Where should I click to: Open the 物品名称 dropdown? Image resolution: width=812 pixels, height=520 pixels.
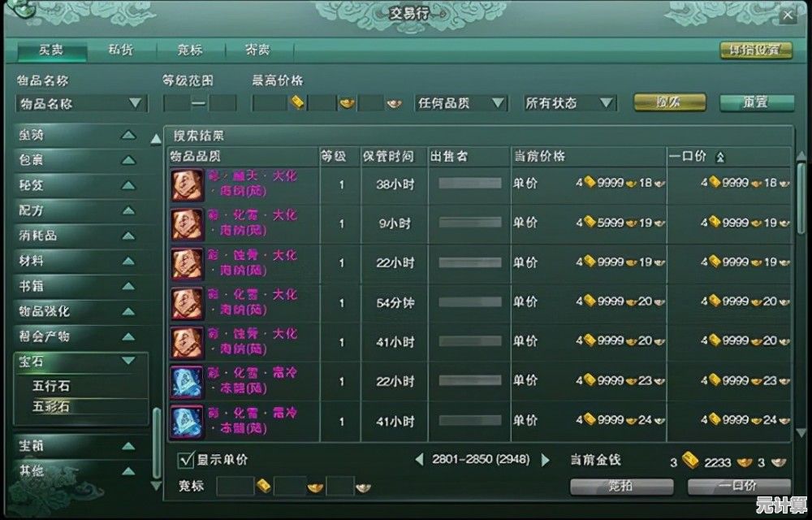tap(81, 103)
